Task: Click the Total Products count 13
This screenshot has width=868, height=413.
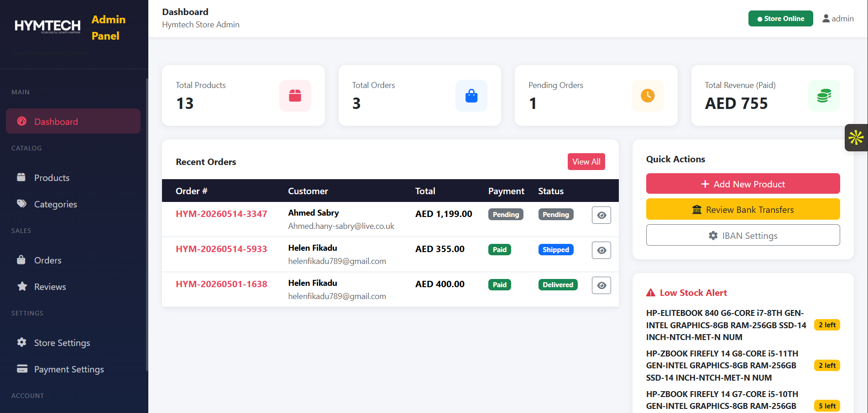Action: tap(185, 103)
